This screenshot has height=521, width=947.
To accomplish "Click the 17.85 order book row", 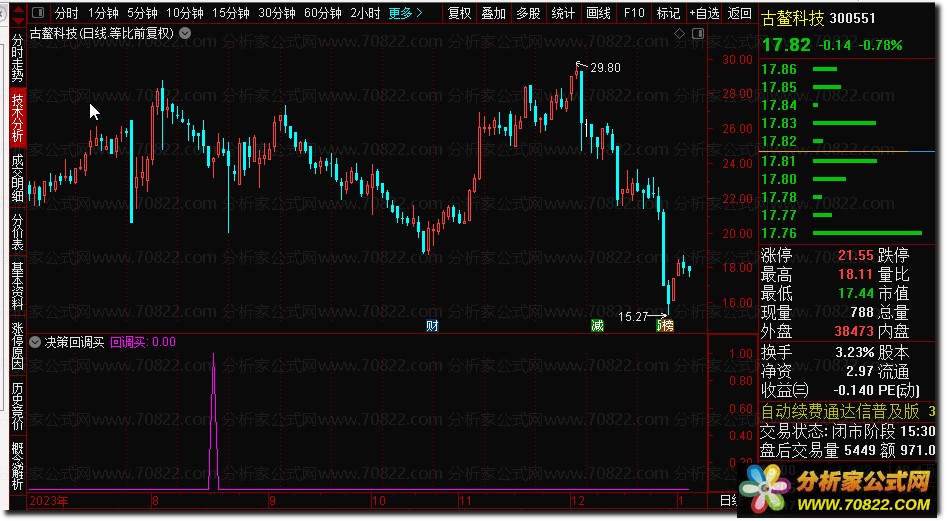I will click(x=847, y=88).
